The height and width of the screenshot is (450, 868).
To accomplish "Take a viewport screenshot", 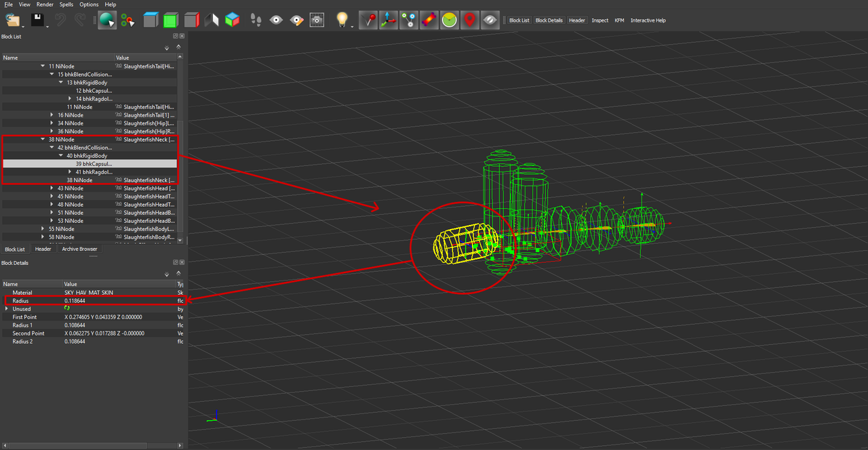I will click(x=317, y=20).
